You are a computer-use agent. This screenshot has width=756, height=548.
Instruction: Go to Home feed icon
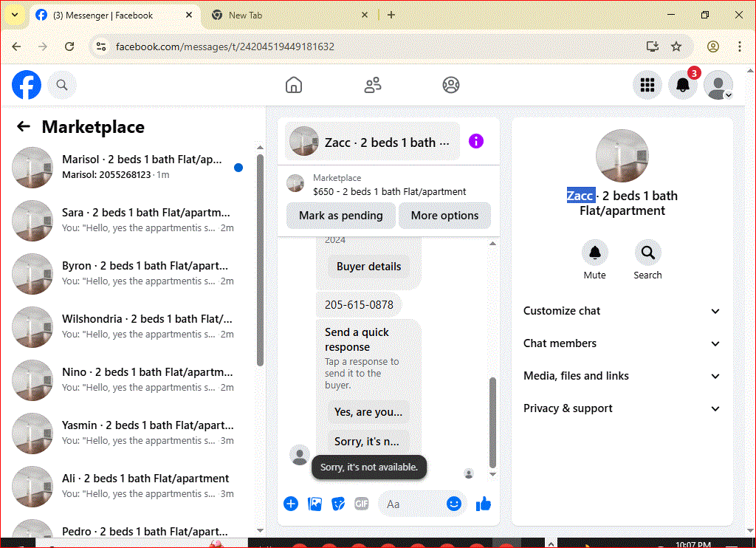[x=294, y=85]
